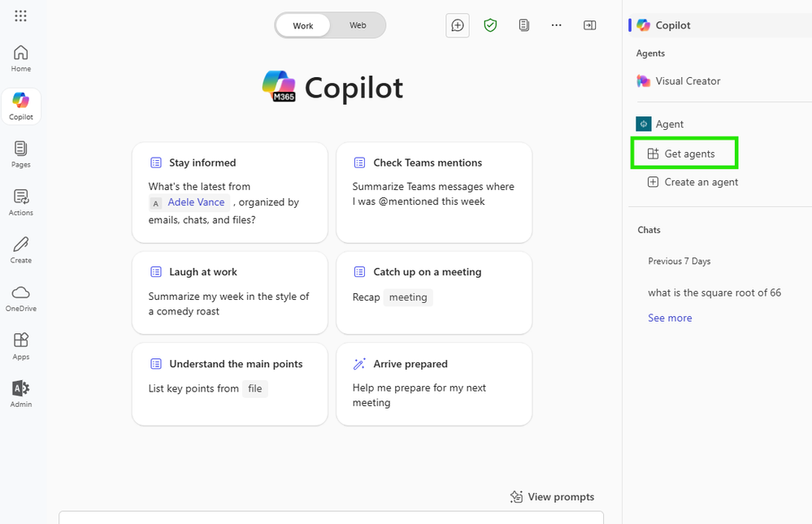Viewport: 812px width, 524px height.
Task: Open Pages from the left rail
Action: (20, 154)
